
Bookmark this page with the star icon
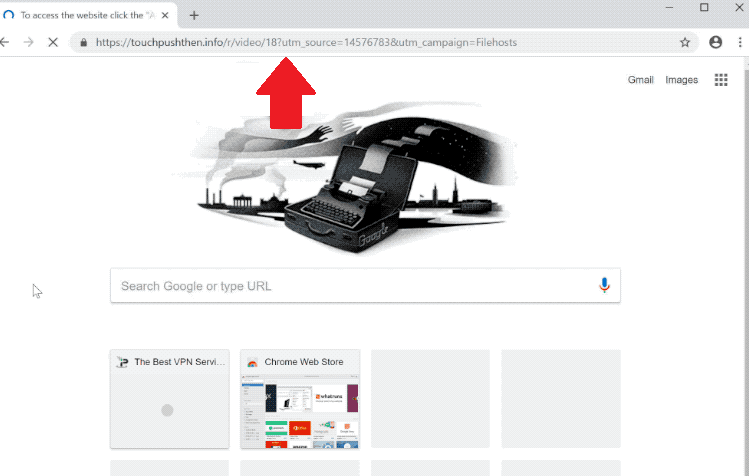(685, 43)
